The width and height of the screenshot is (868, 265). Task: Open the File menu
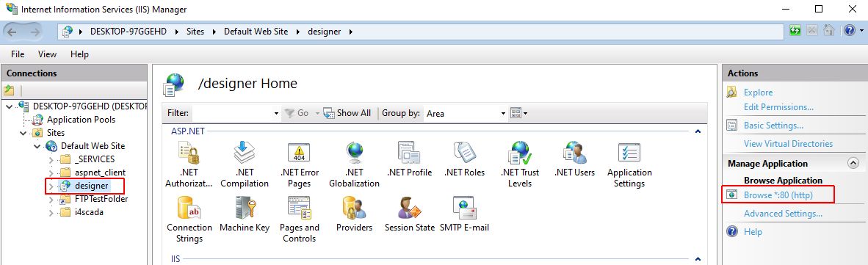(x=18, y=54)
